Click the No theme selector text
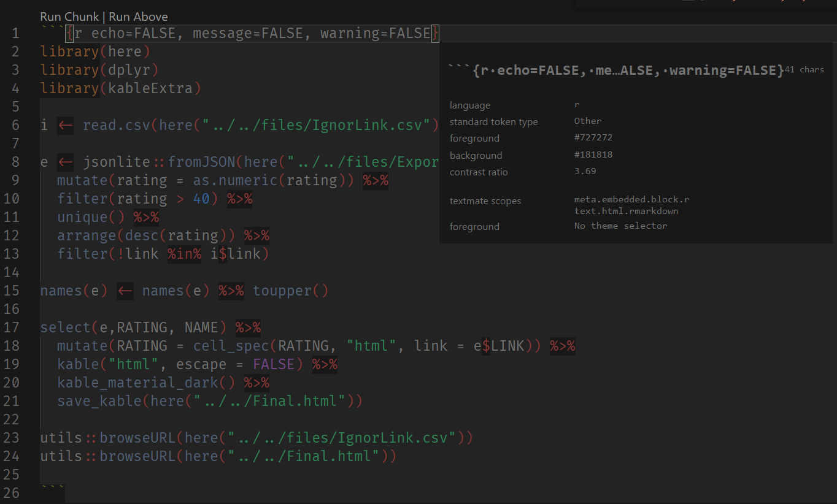Viewport: 837px width, 504px height. (620, 226)
